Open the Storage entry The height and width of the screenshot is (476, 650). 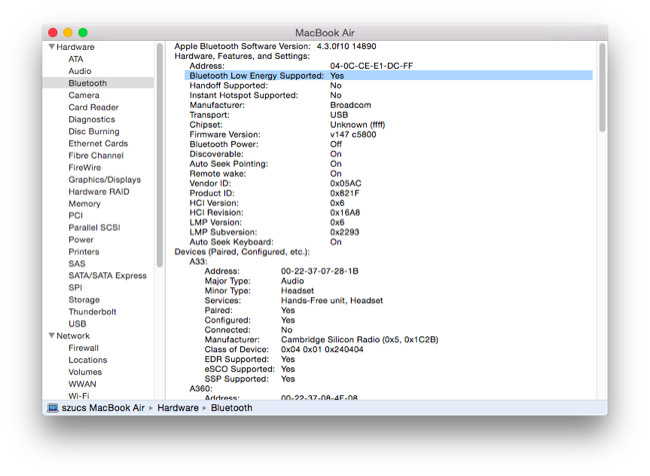[84, 299]
